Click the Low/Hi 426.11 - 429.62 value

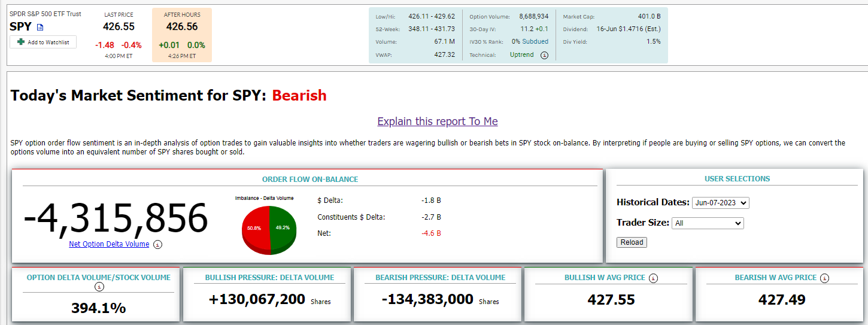pos(431,16)
